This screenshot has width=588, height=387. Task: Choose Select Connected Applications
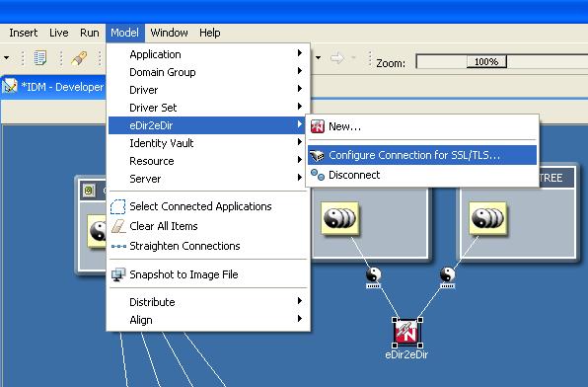(208, 206)
